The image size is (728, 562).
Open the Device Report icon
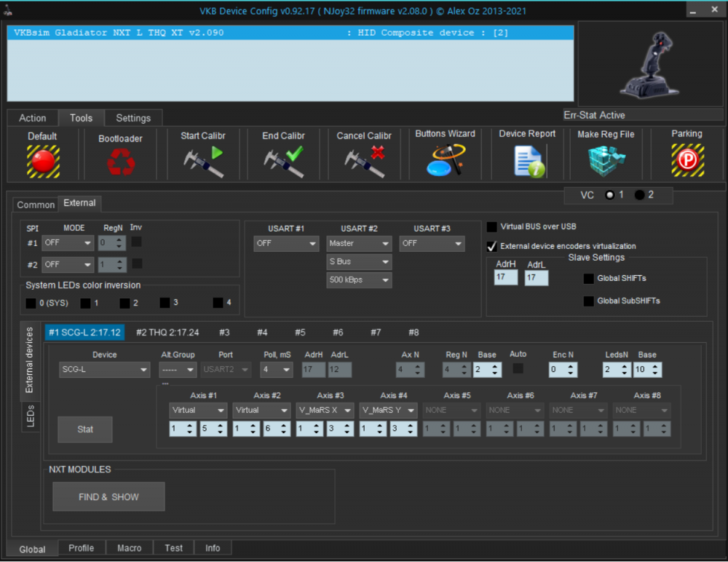pos(527,161)
